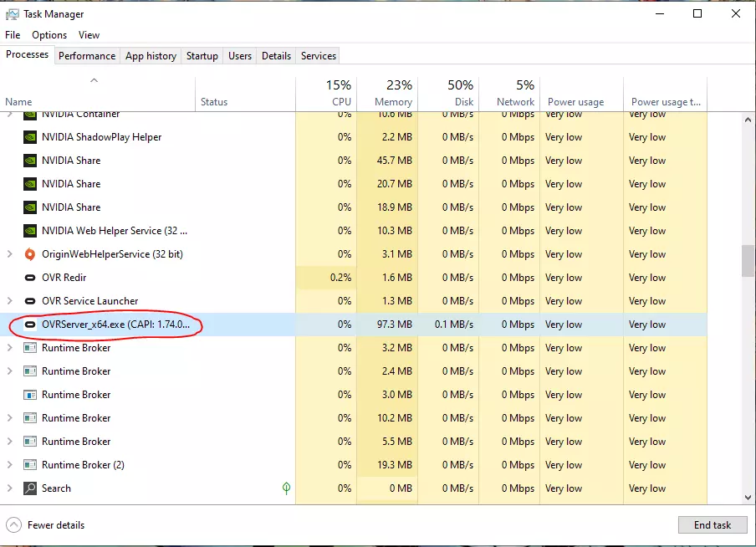The height and width of the screenshot is (547, 756).
Task: Click the 97.3 MB memory value
Action: [395, 325]
